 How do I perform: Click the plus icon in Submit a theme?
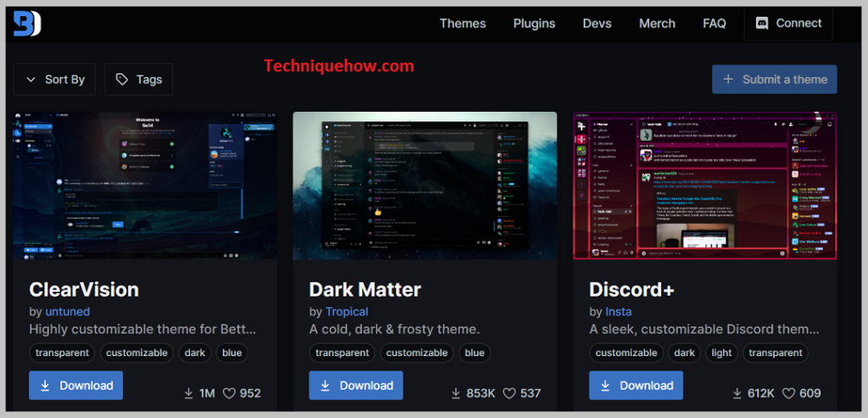pyautogui.click(x=728, y=79)
